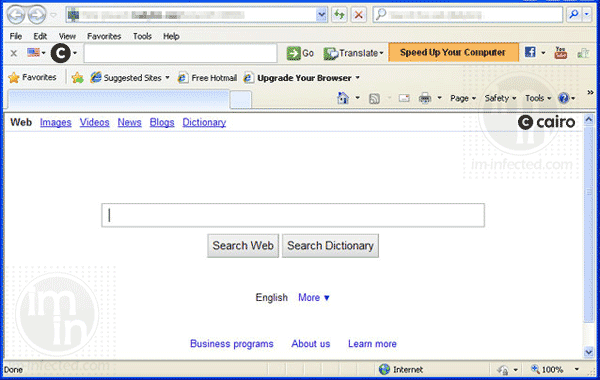Open the Help menu
The width and height of the screenshot is (600, 380).
click(171, 36)
